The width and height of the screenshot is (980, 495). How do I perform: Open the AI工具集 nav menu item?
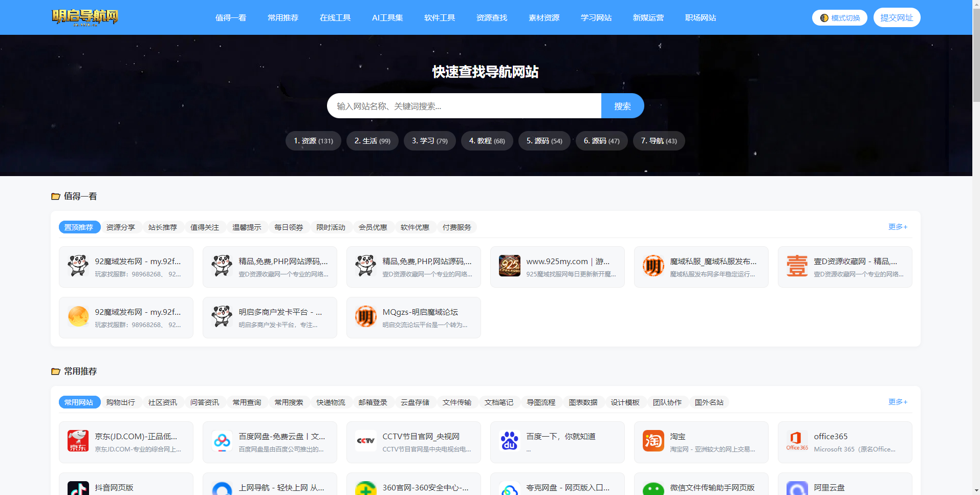point(387,17)
